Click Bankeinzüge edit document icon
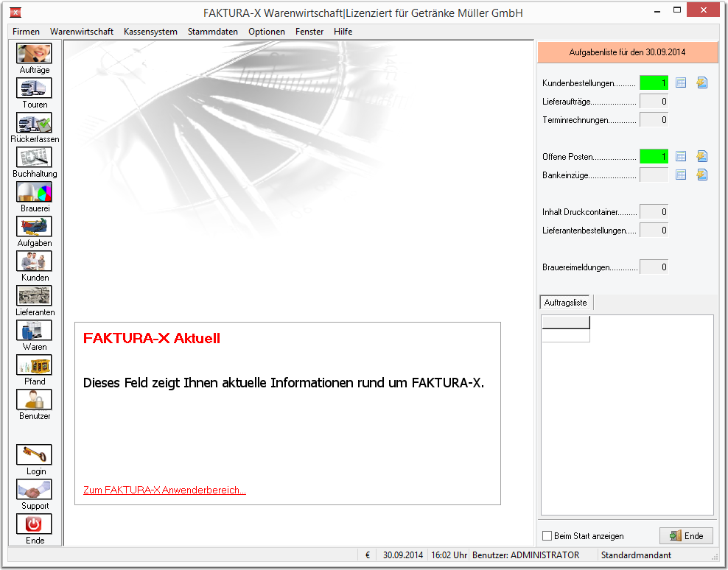The width and height of the screenshot is (728, 570). (701, 175)
